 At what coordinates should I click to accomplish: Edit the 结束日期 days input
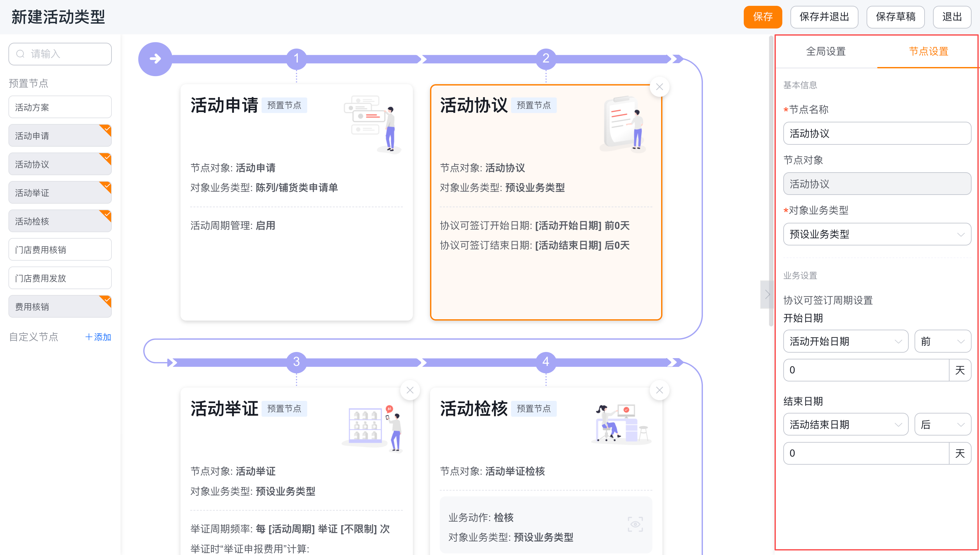[866, 453]
